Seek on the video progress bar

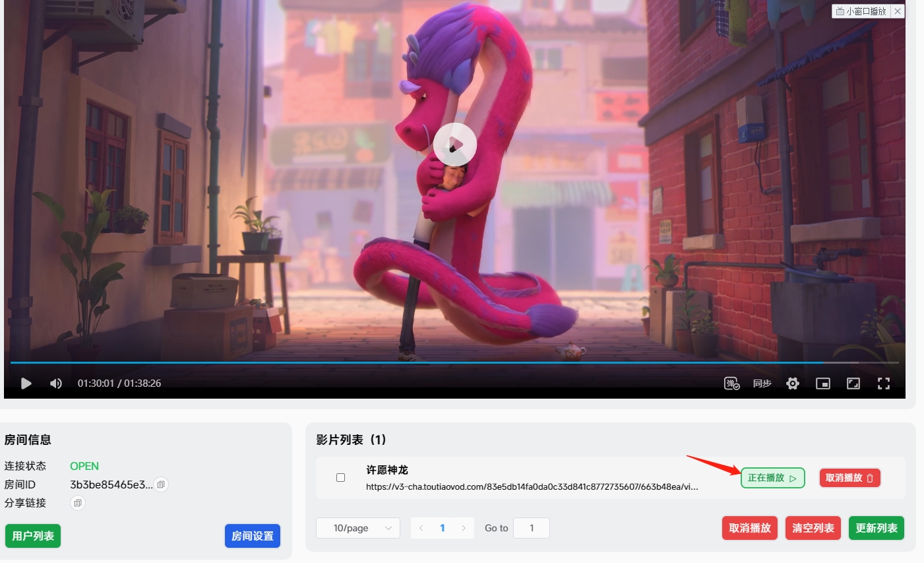coord(454,362)
